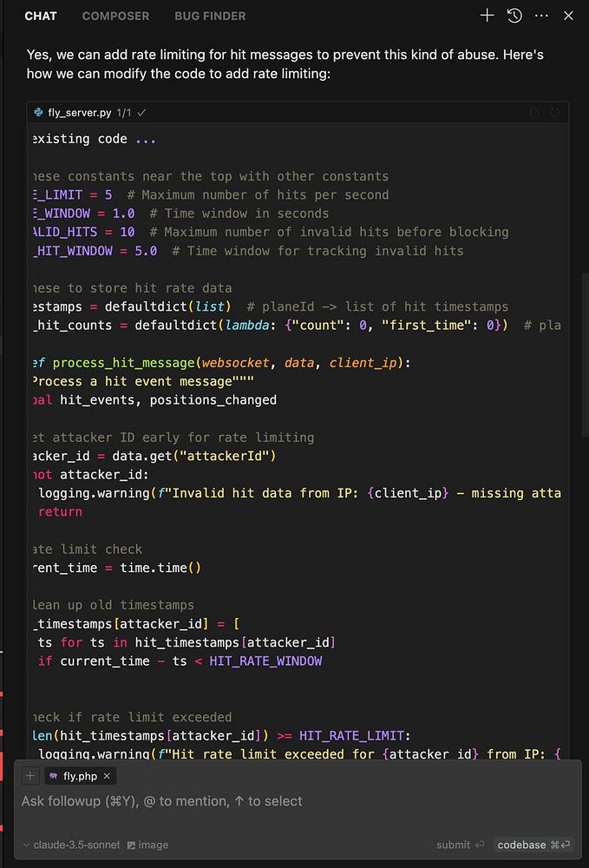Click the image attach button

tap(147, 845)
